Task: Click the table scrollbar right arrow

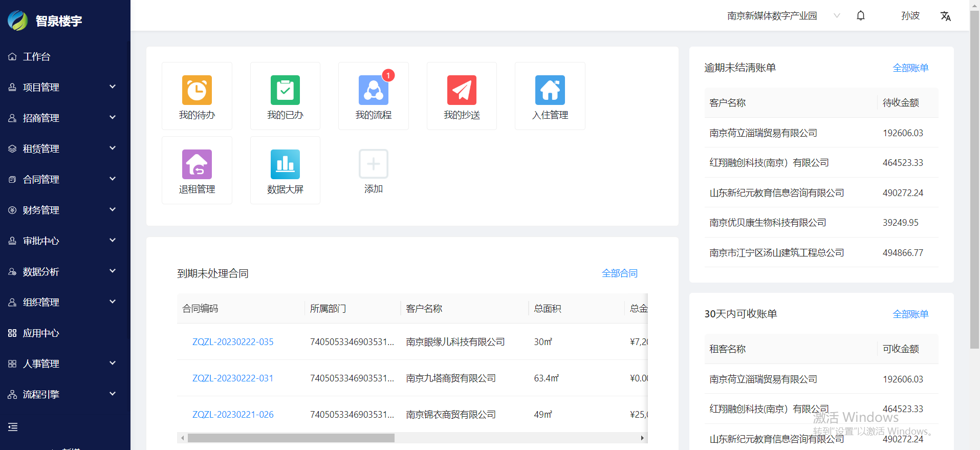Action: tap(642, 438)
